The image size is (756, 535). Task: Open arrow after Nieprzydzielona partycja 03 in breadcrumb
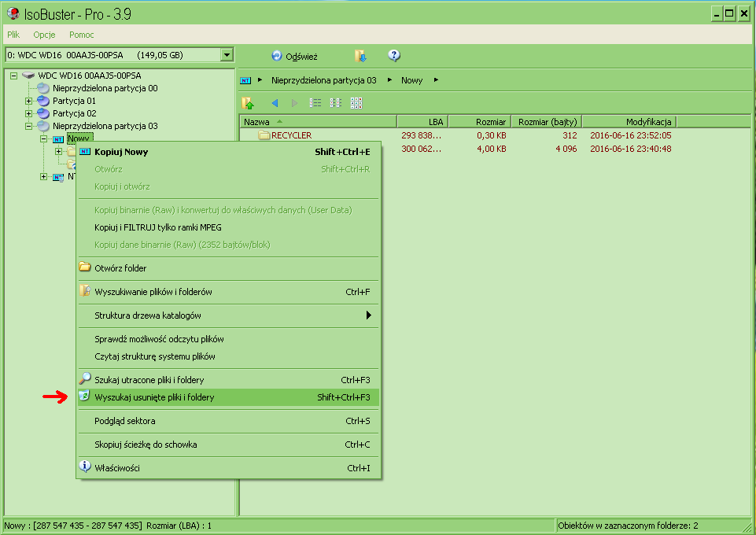click(x=389, y=80)
